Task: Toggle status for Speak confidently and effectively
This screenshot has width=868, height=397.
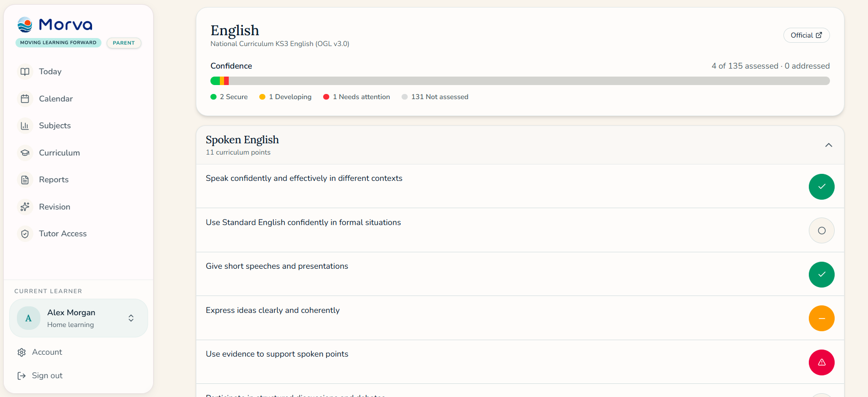Action: 821,187
